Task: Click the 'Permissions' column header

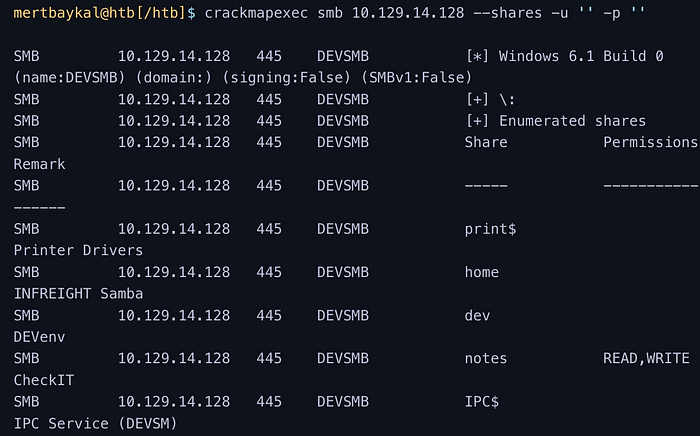Action: click(650, 142)
